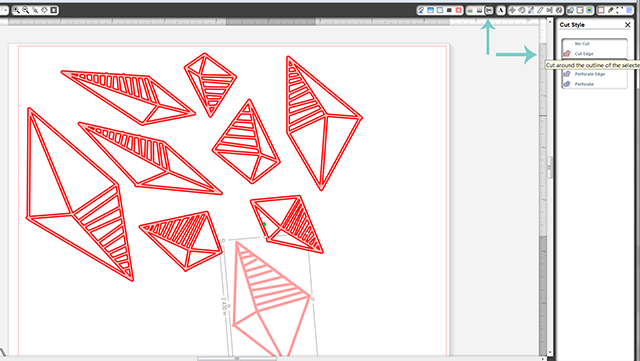Click the pencil-shaped toolbar icon
640x361 pixels.
pos(540,10)
